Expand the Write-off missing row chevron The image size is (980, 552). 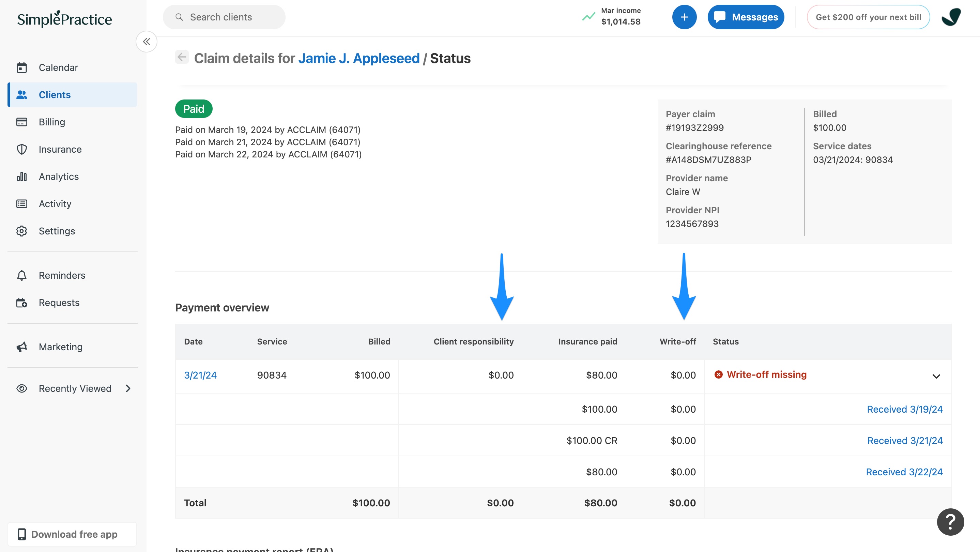936,376
